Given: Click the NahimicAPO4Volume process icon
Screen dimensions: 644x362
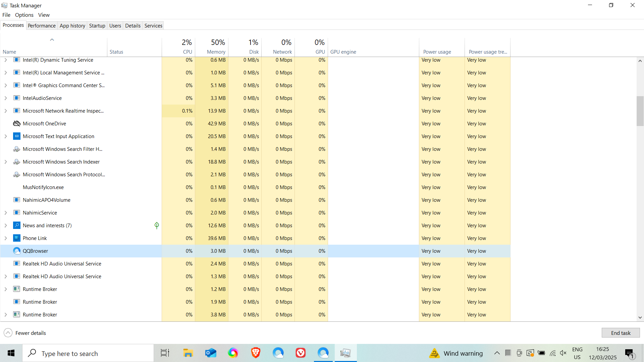Looking at the screenshot, I should 17,200.
